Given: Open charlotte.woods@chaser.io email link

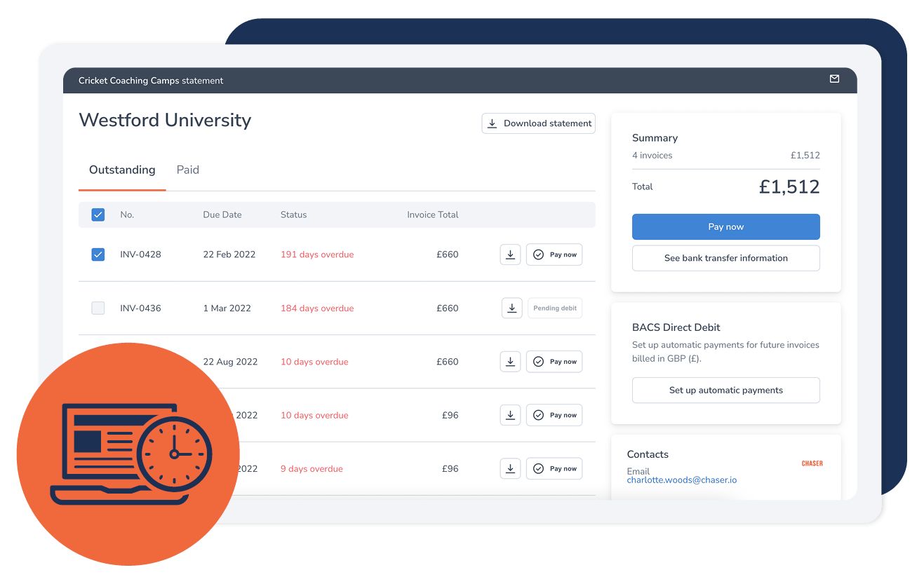Looking at the screenshot, I should [x=681, y=480].
